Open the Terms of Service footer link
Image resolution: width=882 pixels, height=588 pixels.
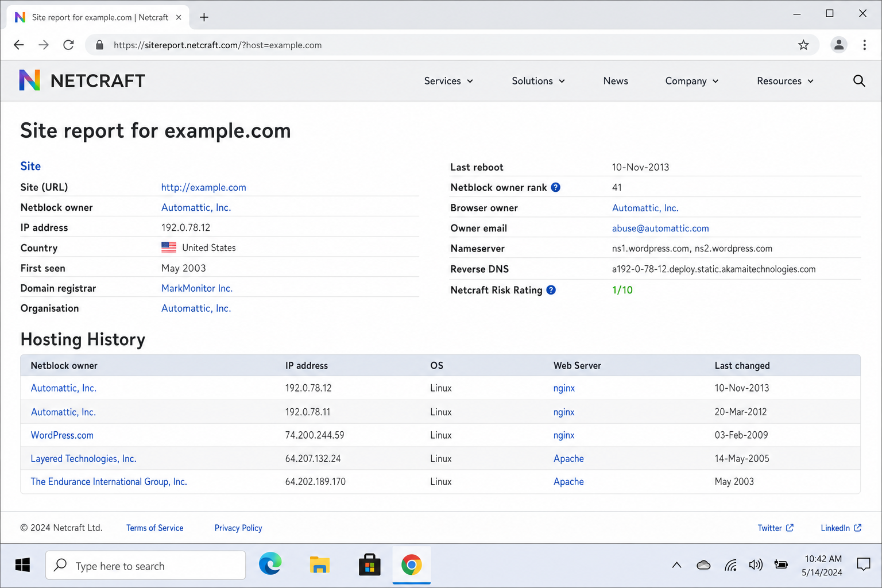[x=155, y=528]
